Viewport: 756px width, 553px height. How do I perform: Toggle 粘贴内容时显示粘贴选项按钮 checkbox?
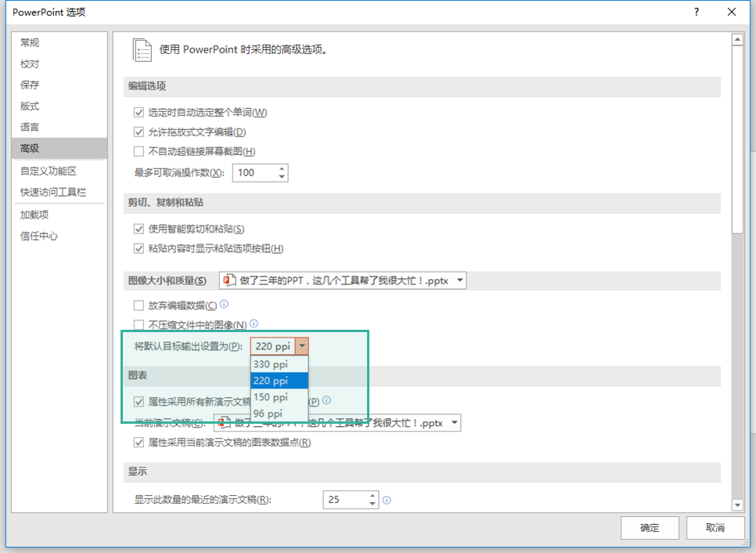click(x=139, y=248)
